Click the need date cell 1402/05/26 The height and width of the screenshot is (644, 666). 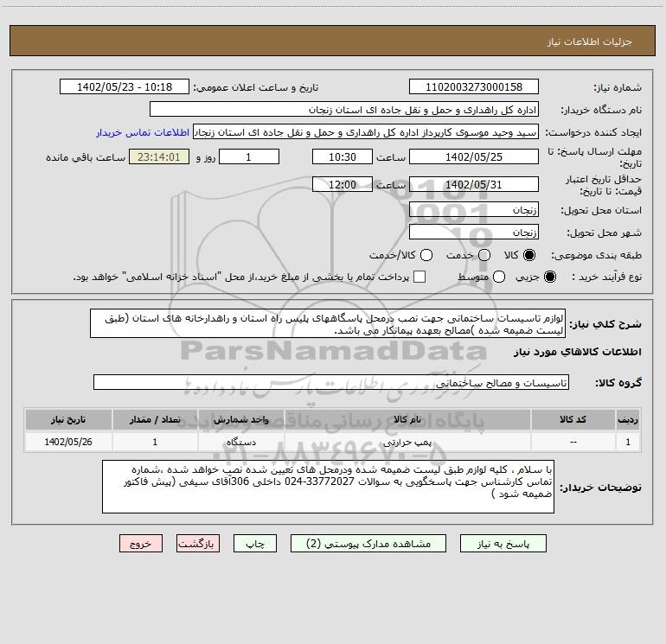coord(68,442)
